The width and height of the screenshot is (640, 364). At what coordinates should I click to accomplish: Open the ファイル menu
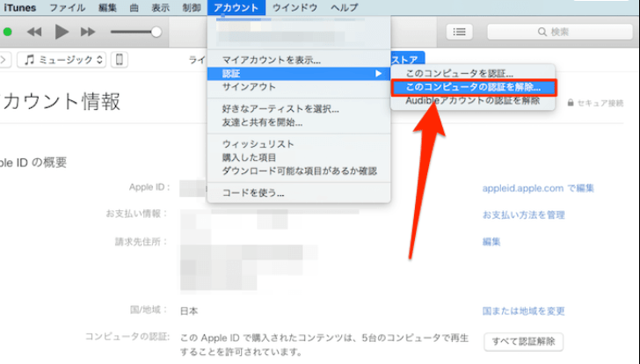68,8
